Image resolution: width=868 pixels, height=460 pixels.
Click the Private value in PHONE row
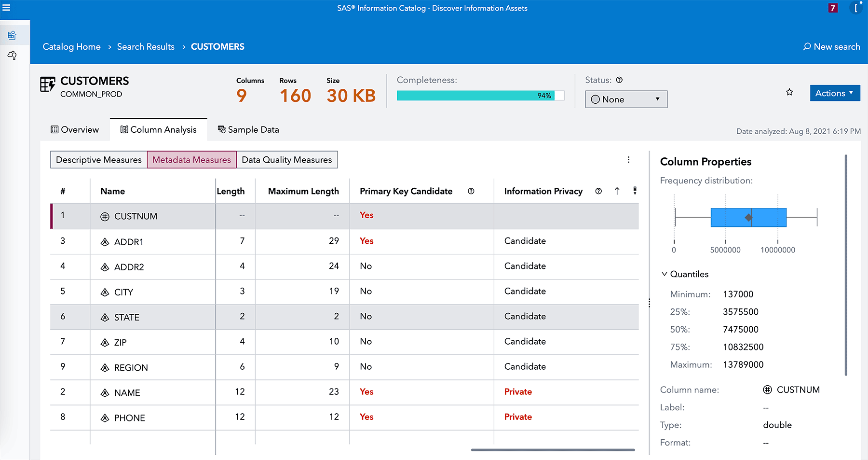tap(518, 417)
